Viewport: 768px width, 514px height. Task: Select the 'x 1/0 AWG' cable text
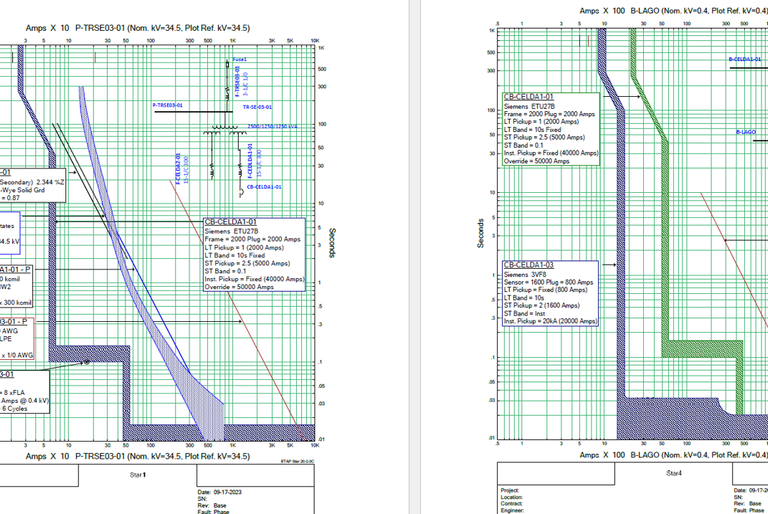17,355
